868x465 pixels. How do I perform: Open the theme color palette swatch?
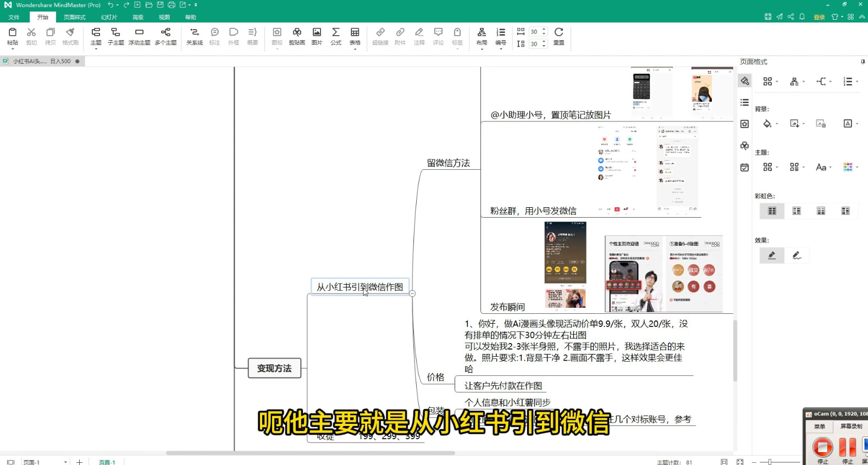click(848, 167)
